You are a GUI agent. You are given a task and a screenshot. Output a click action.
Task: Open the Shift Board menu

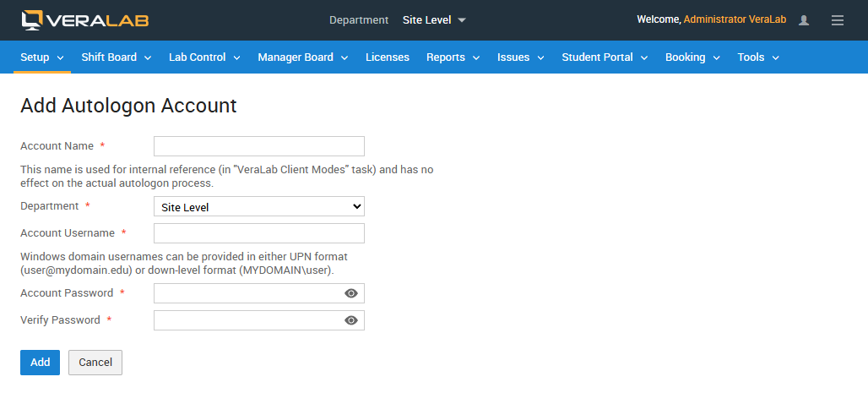[117, 57]
